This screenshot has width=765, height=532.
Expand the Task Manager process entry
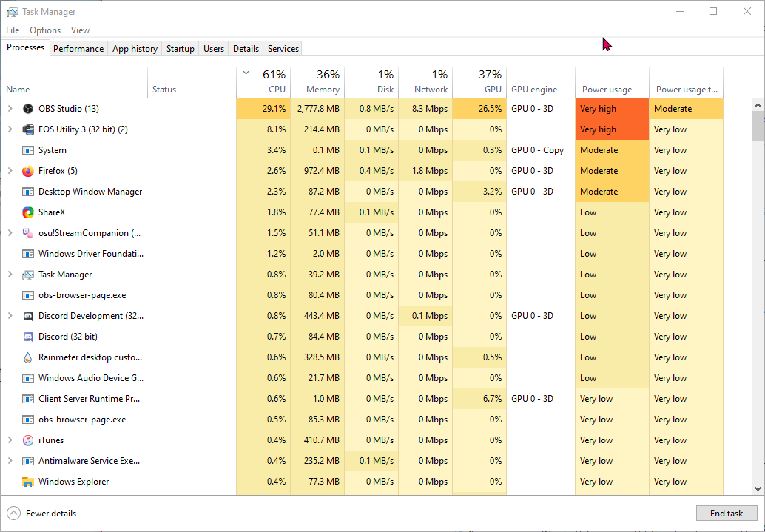[x=10, y=275]
